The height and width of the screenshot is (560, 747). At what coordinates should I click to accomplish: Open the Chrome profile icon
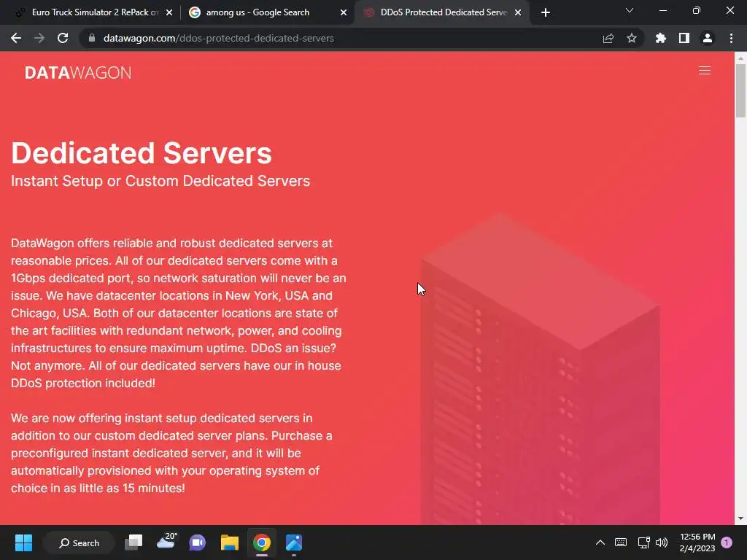pyautogui.click(x=708, y=38)
